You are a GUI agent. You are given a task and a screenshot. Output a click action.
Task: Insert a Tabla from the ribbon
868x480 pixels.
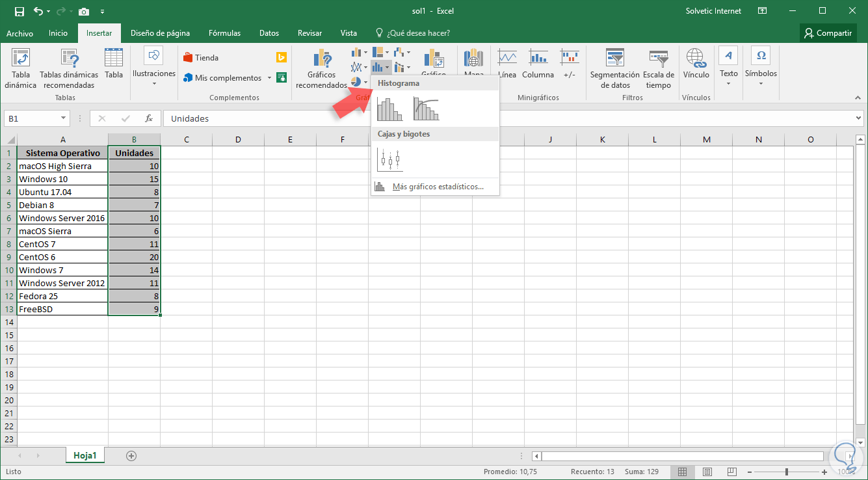click(x=114, y=64)
